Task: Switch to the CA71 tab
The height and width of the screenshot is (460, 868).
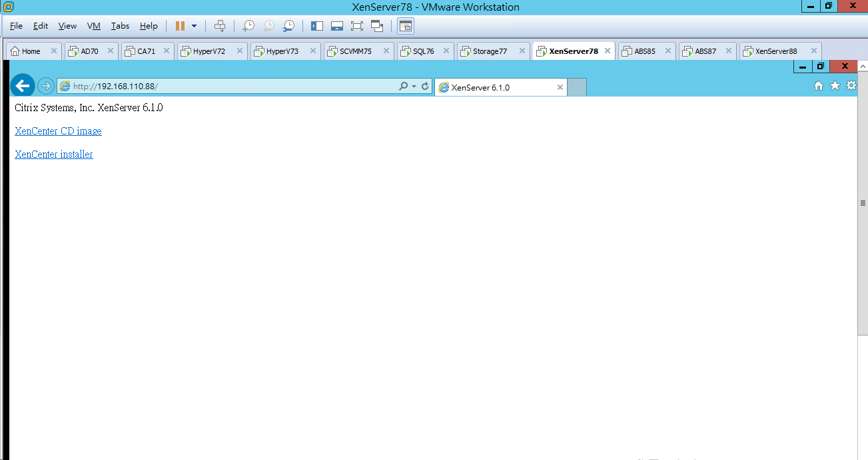Action: point(146,51)
